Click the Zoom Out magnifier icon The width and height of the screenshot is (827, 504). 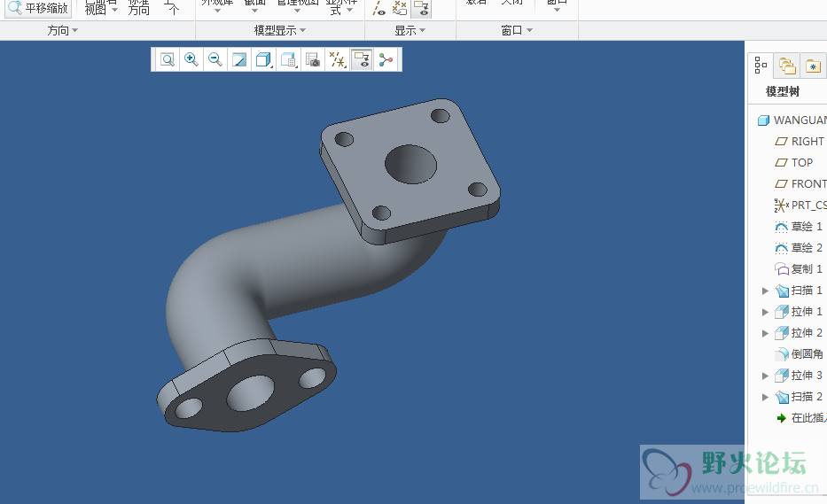(x=215, y=59)
